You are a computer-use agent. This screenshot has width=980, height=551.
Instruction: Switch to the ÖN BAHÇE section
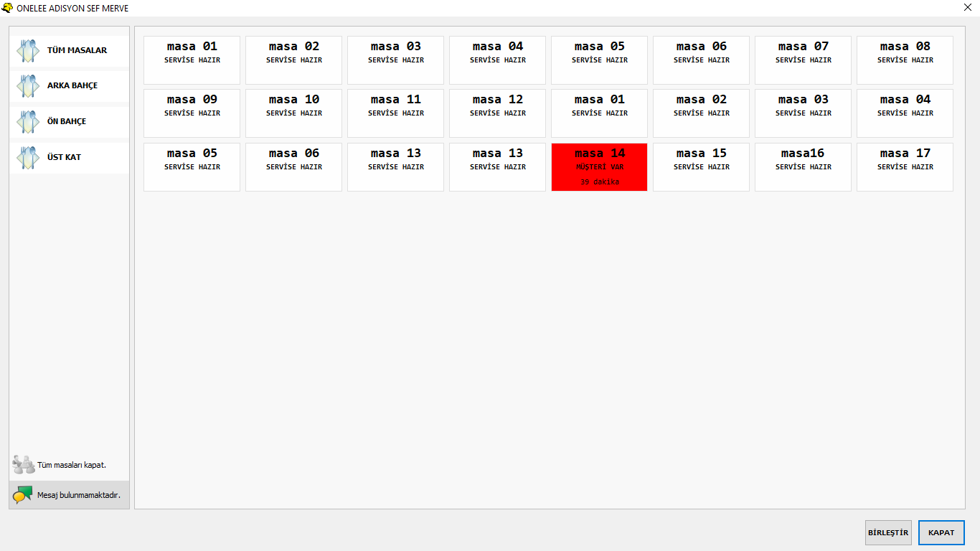[69, 121]
